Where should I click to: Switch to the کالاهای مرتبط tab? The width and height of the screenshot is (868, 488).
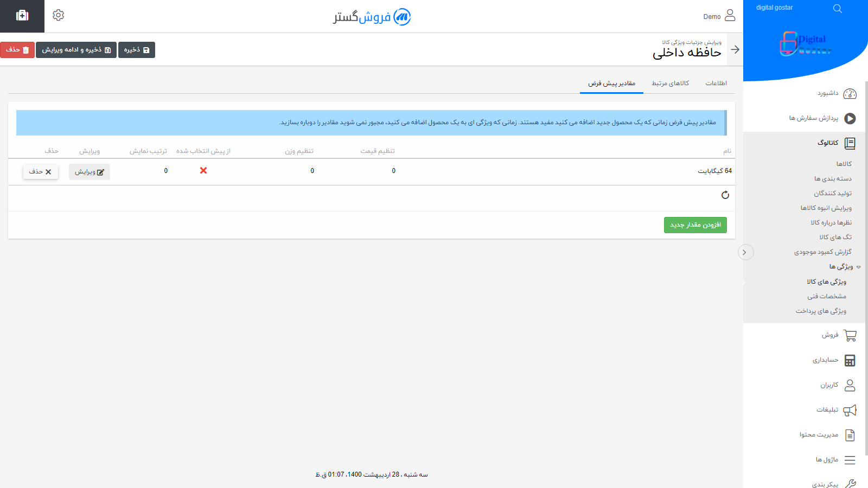[671, 82]
